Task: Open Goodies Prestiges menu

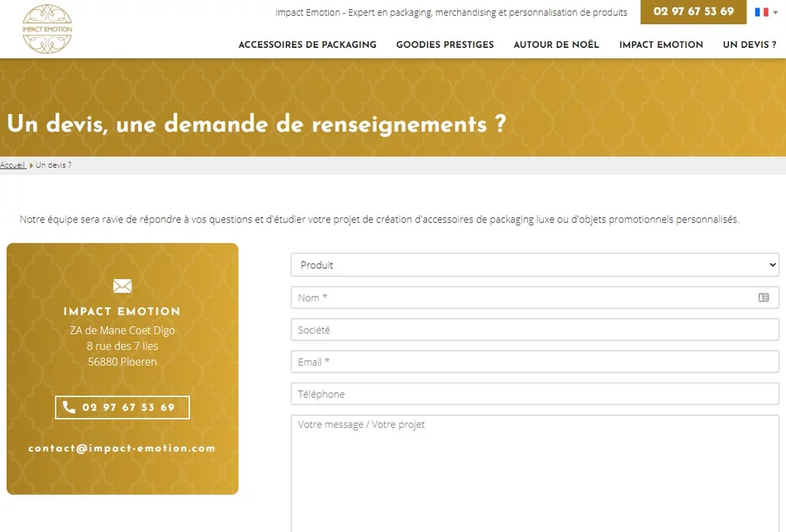Action: (445, 45)
